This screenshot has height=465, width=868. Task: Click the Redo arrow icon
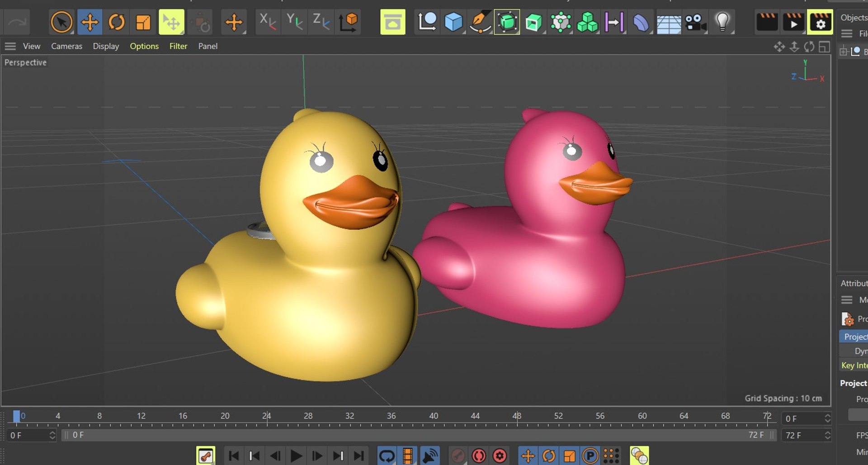17,22
